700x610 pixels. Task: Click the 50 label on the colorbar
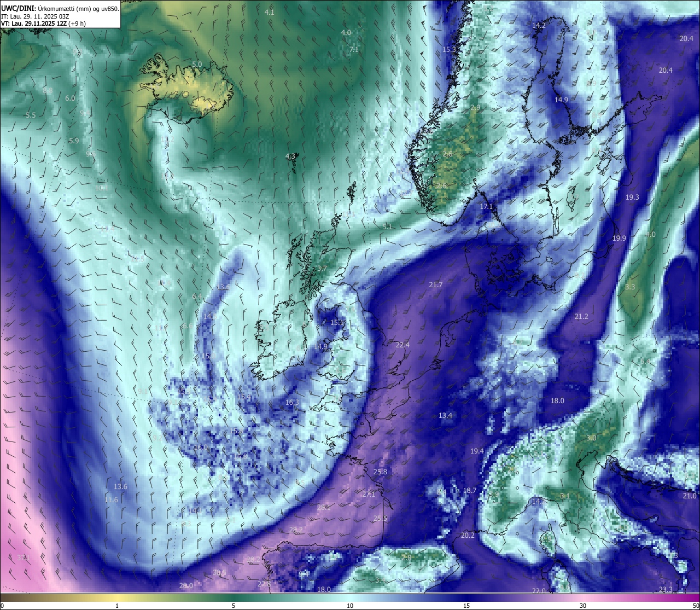click(x=696, y=606)
